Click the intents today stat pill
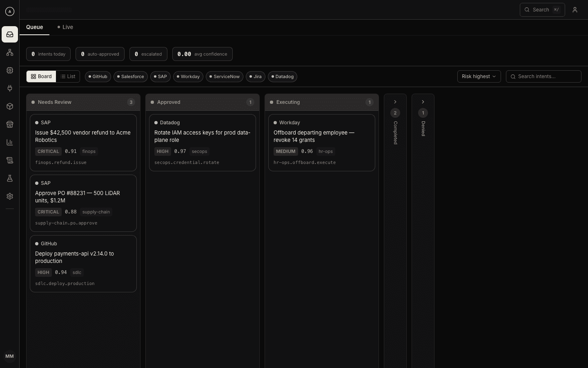 click(x=48, y=54)
